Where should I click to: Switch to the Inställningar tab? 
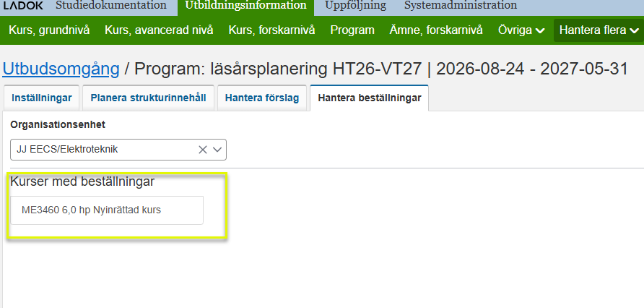click(x=41, y=98)
